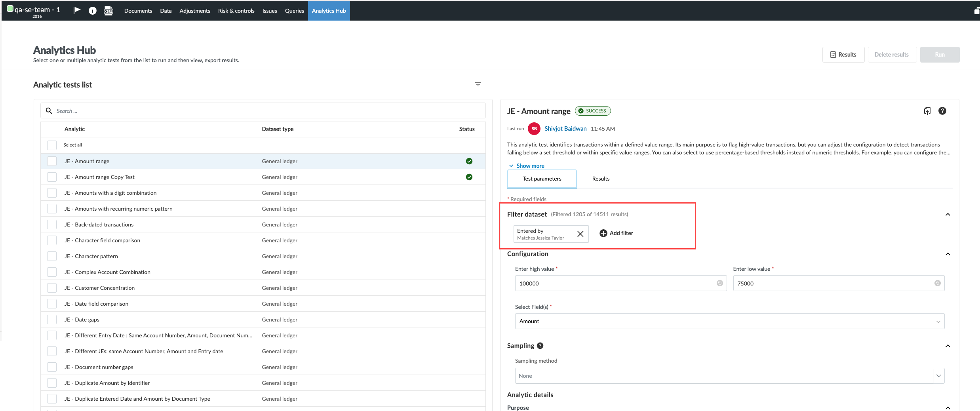980x411 pixels.
Task: Check JE - Back-dated transactions checkbox
Action: 52,225
